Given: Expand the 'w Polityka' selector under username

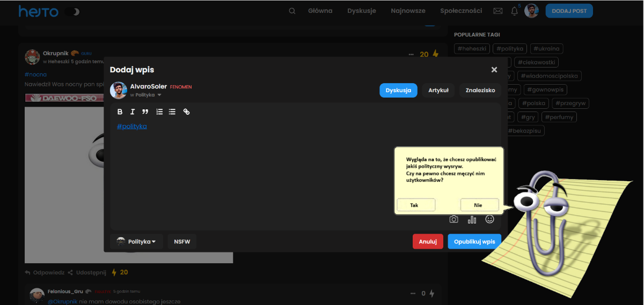Looking at the screenshot, I should [x=145, y=95].
